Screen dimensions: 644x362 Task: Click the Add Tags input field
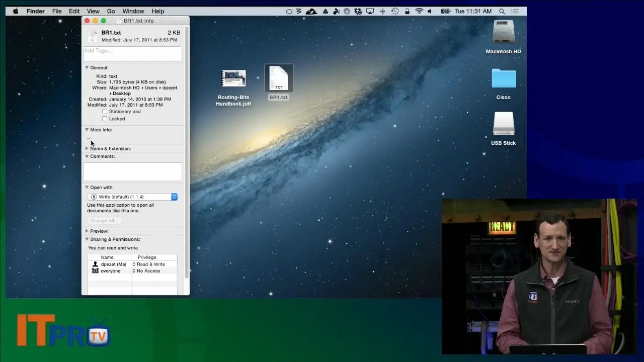[132, 54]
